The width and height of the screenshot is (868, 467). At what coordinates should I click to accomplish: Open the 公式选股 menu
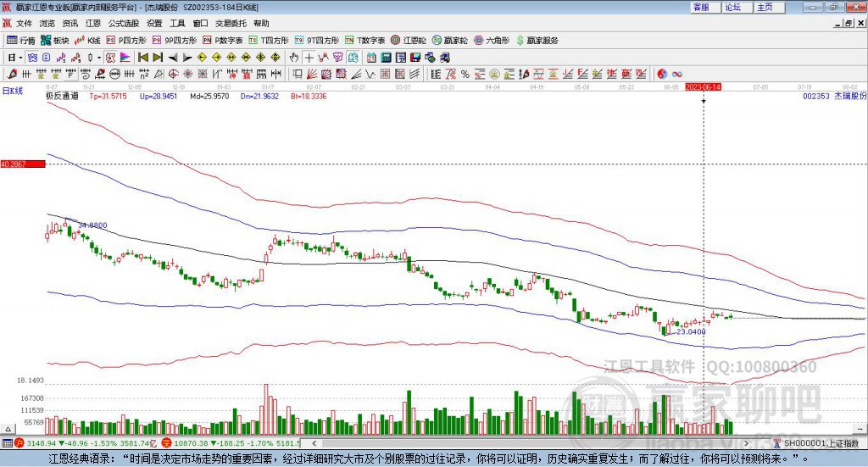(124, 23)
